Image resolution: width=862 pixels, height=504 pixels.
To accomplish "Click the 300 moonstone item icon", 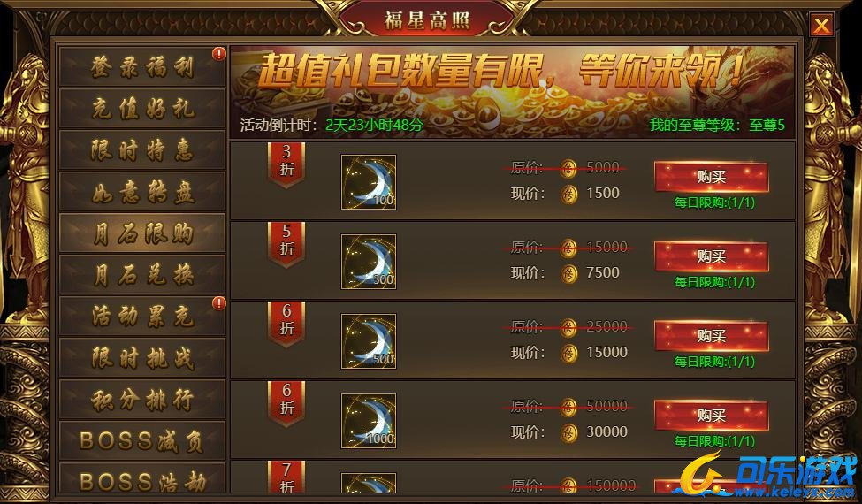I will coord(369,262).
